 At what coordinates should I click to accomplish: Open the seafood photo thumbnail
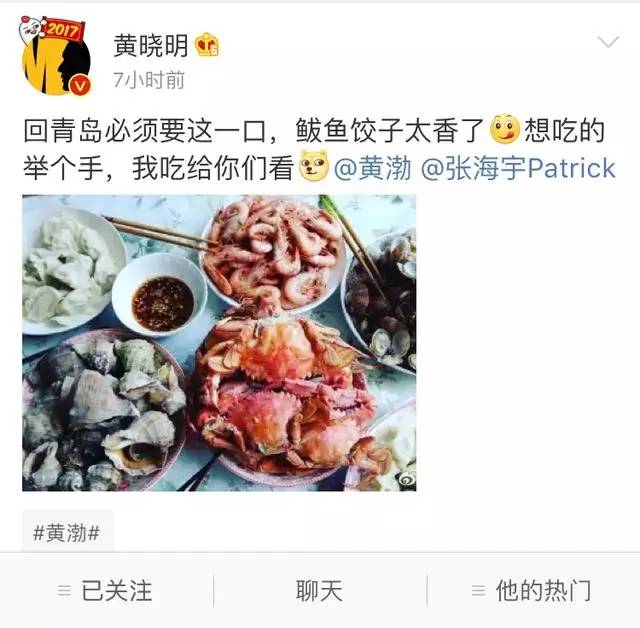click(x=219, y=343)
